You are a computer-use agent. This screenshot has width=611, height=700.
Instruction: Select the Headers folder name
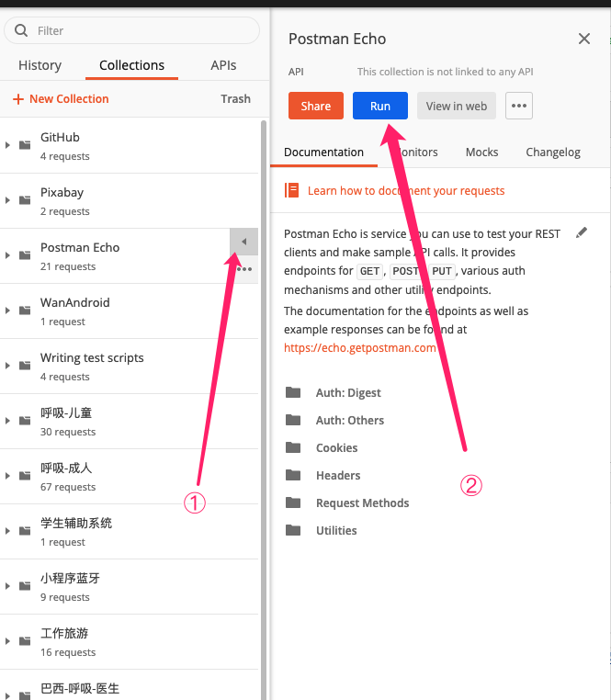(338, 476)
